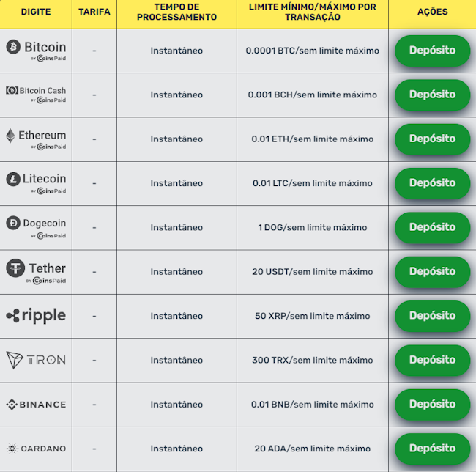The image size is (476, 472).
Task: Click Depósito in the Cardano ADA row
Action: [x=432, y=449]
